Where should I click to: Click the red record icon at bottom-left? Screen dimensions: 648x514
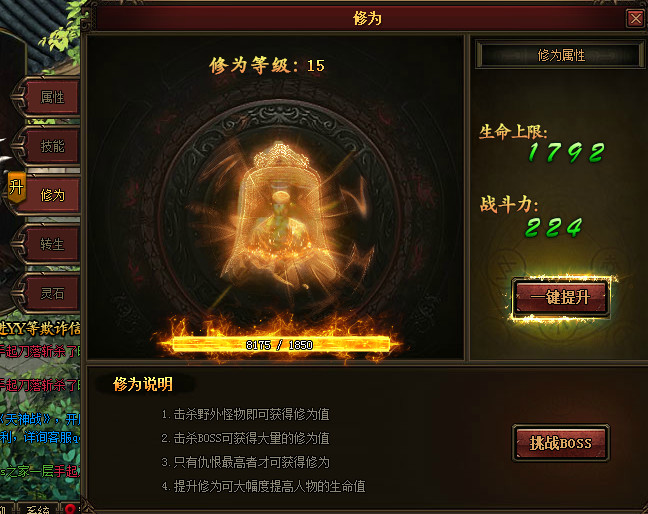tap(70, 509)
